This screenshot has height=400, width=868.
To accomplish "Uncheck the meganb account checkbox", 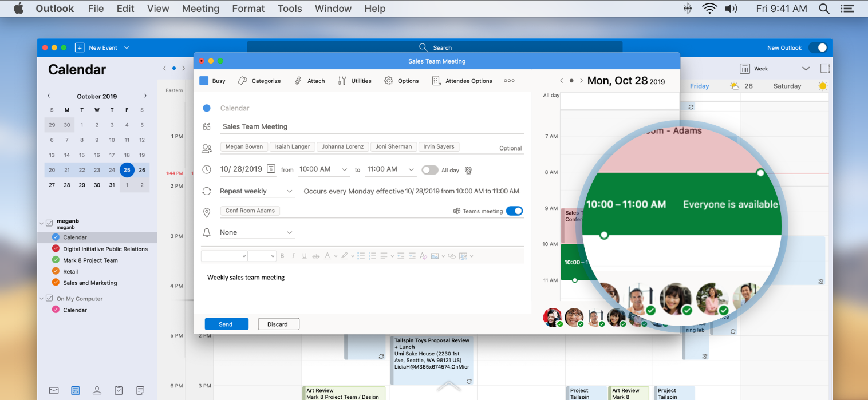I will [49, 223].
